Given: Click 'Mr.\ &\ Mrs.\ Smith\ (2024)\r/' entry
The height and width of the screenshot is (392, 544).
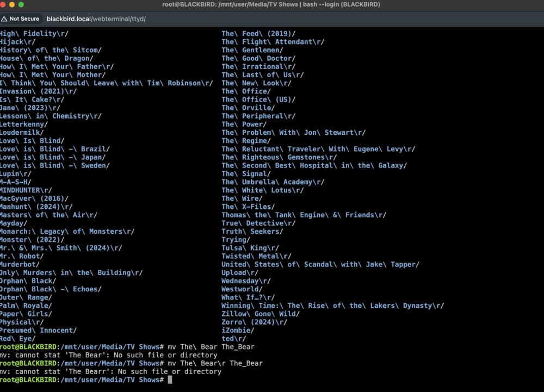Looking at the screenshot, I should pyautogui.click(x=61, y=248).
